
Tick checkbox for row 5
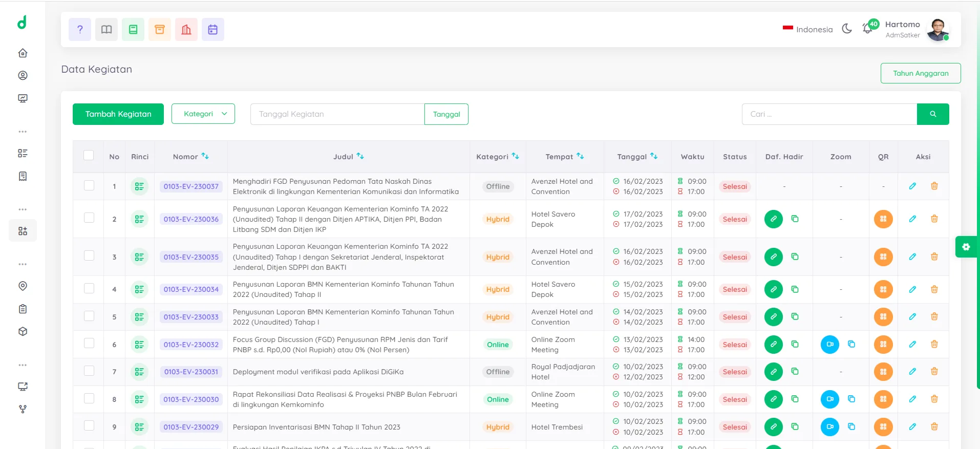click(x=89, y=316)
